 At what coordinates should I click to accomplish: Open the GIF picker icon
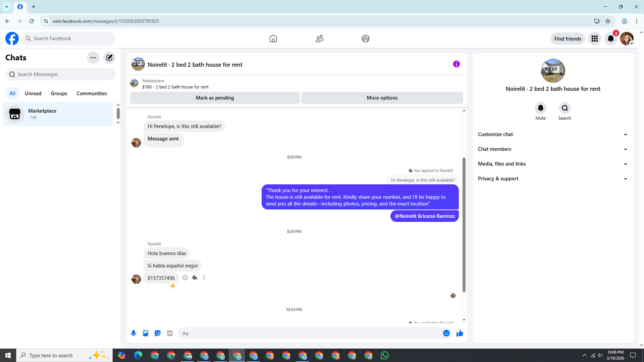(170, 333)
